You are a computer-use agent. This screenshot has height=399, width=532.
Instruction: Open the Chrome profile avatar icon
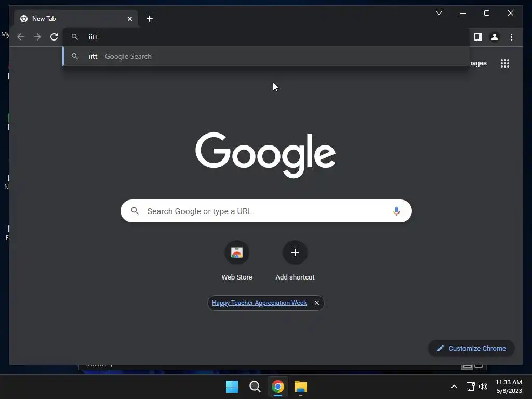pos(495,37)
